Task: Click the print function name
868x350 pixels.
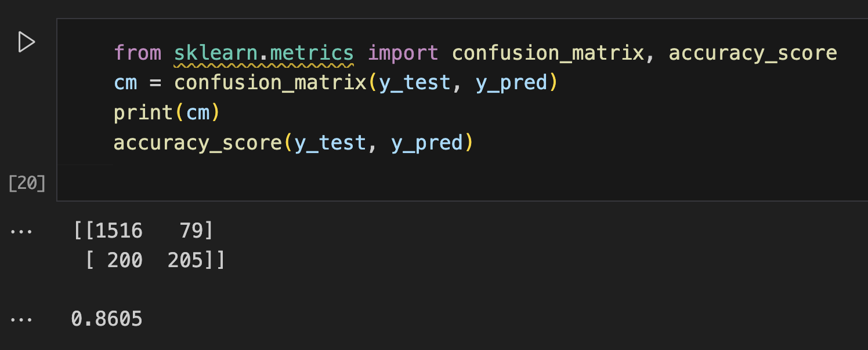Action: [x=143, y=112]
